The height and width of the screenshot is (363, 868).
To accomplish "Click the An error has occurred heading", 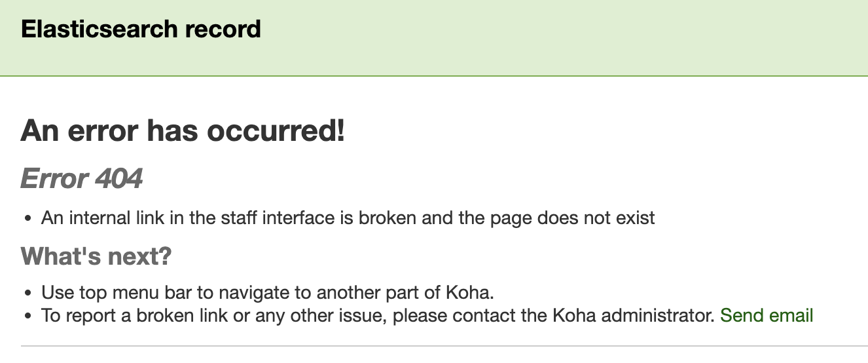I will (183, 132).
